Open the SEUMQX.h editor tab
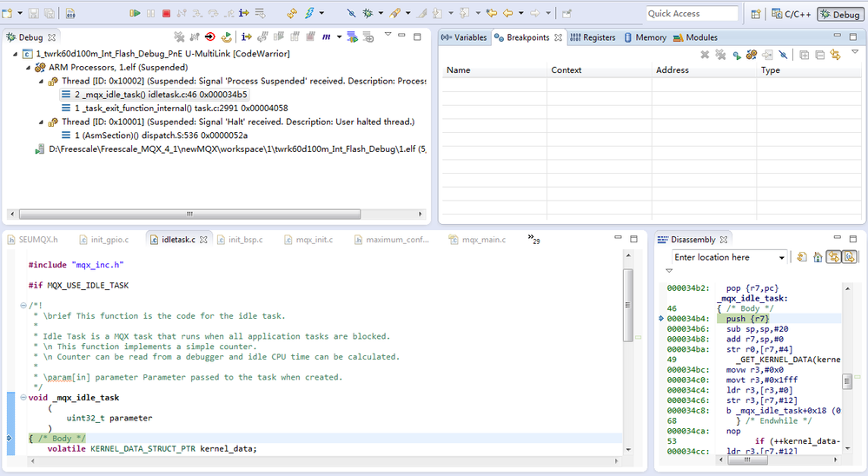 pos(33,240)
